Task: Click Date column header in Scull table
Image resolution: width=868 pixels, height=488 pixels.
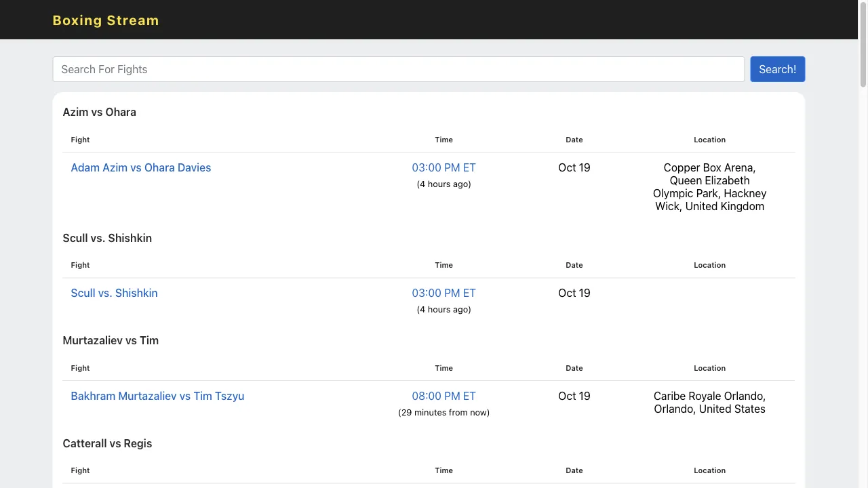Action: tap(574, 265)
